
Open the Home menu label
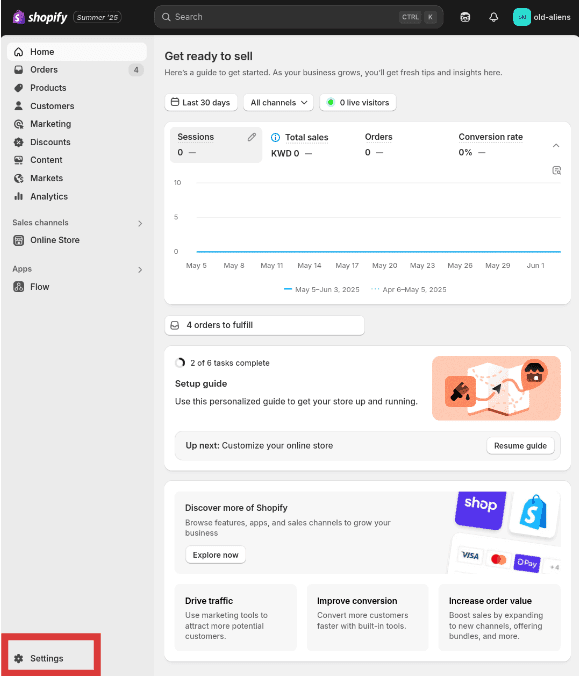(42, 52)
